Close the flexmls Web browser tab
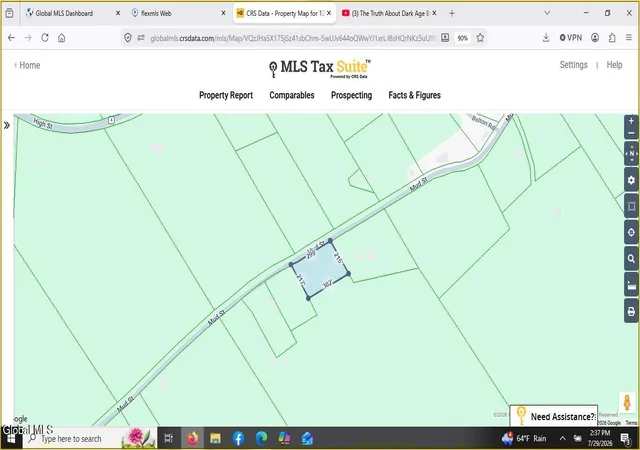Viewport: 640px width, 450px height. click(x=223, y=13)
